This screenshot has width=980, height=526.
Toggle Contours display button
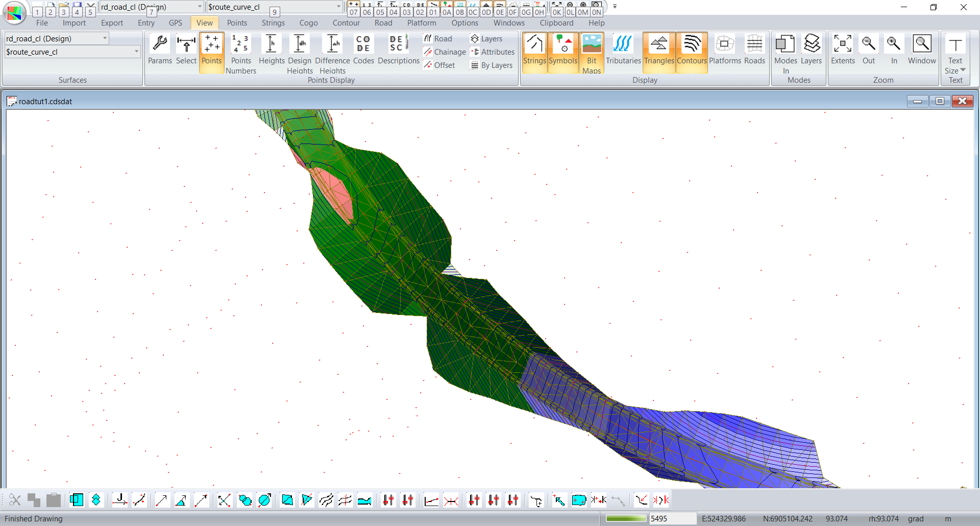click(692, 44)
